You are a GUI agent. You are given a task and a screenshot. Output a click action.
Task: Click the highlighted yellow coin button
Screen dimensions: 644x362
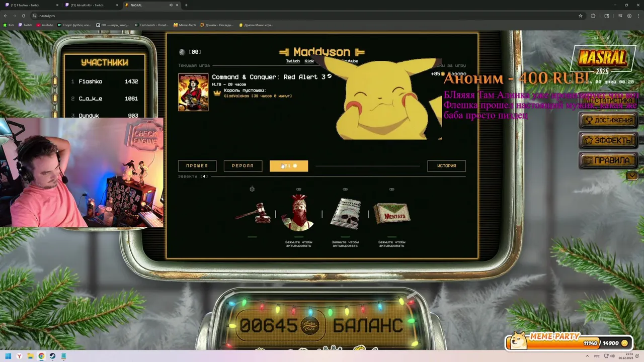tap(289, 166)
